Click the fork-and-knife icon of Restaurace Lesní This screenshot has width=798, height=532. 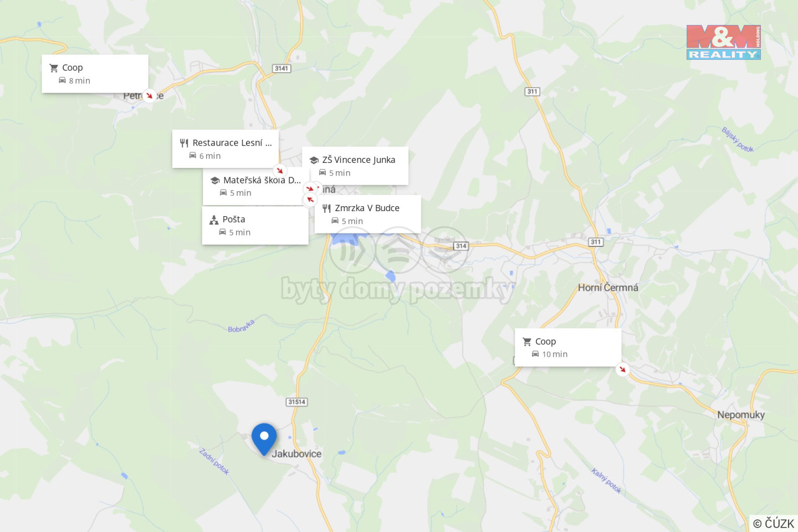184,143
